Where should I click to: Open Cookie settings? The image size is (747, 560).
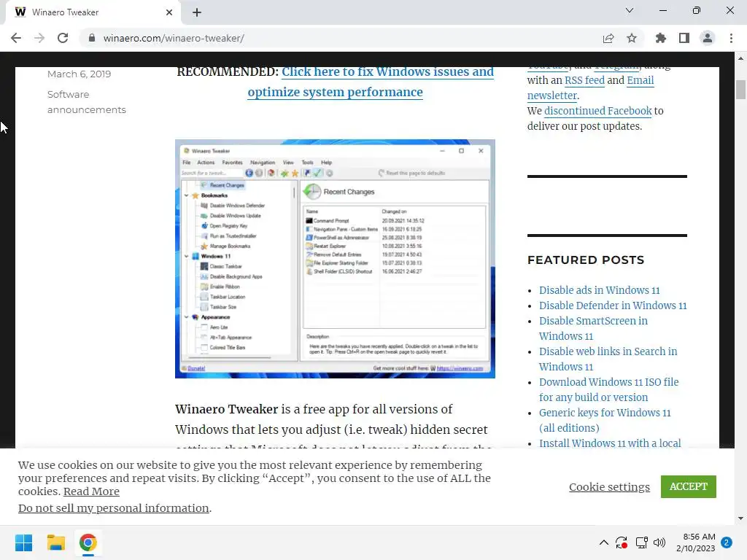(x=609, y=486)
